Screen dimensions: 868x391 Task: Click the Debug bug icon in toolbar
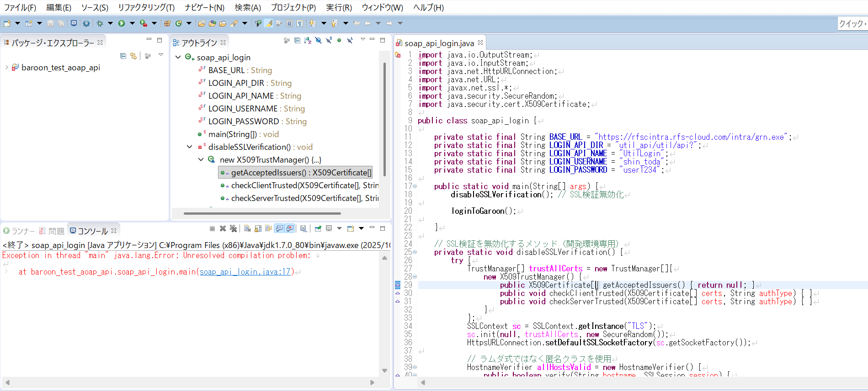click(100, 23)
